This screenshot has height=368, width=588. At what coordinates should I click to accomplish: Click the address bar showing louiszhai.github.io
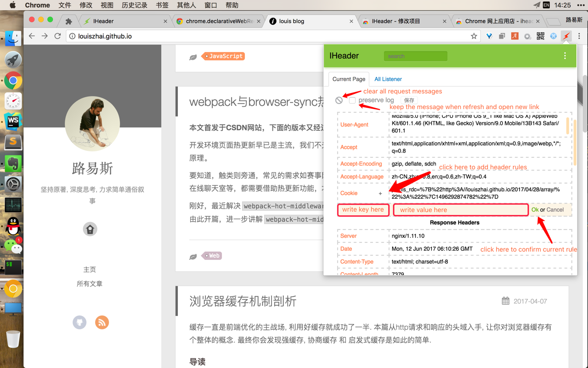[x=273, y=36]
